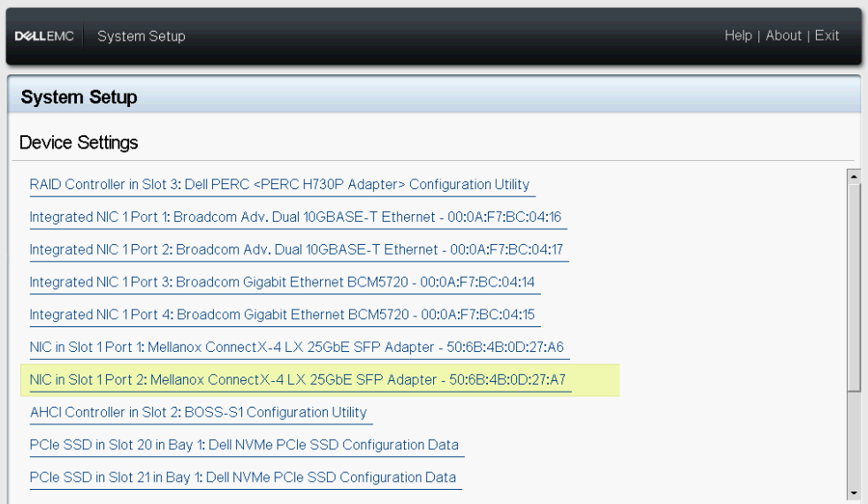This screenshot has width=868, height=504.
Task: Open the Help page
Action: tap(737, 35)
